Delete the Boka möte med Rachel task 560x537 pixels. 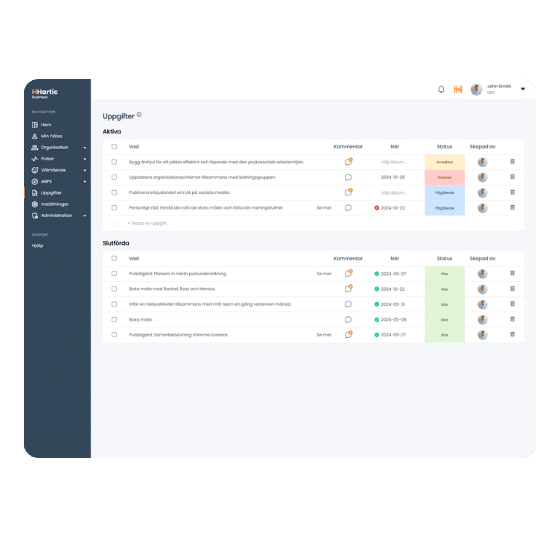(512, 288)
